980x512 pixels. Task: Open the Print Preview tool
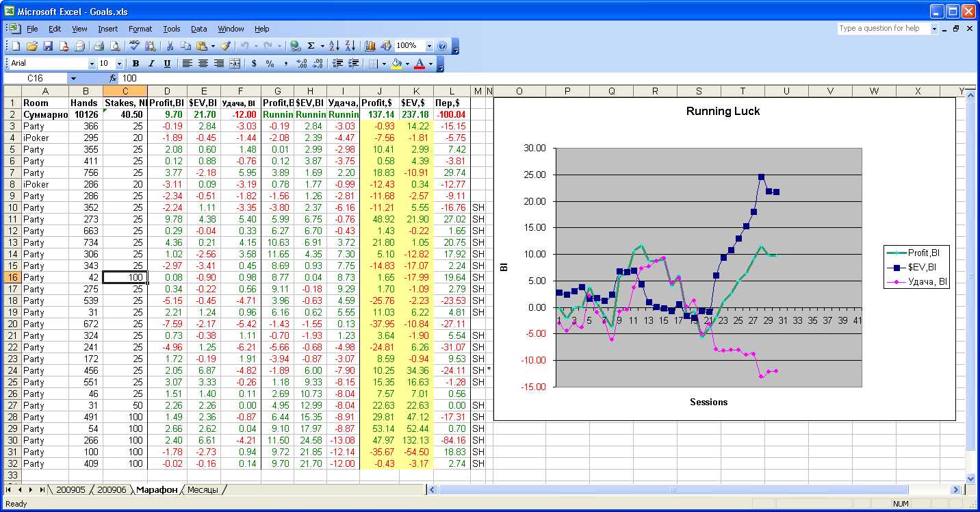[115, 46]
